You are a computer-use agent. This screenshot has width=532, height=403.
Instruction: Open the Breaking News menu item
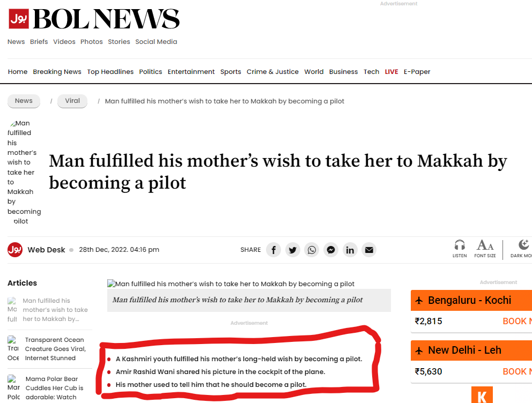(x=57, y=72)
